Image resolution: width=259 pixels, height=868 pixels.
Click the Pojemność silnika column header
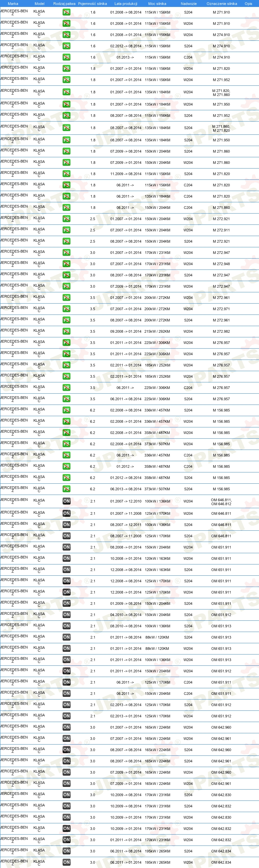92,4
